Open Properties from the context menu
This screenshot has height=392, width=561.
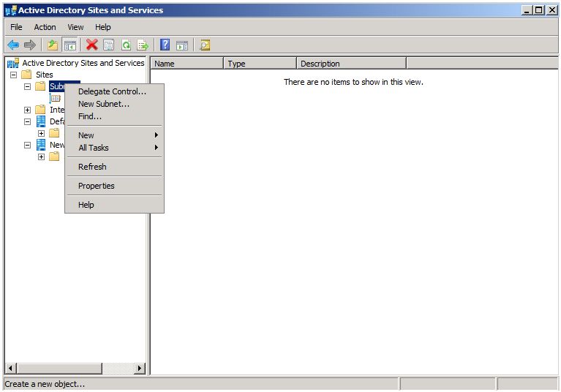click(115, 186)
